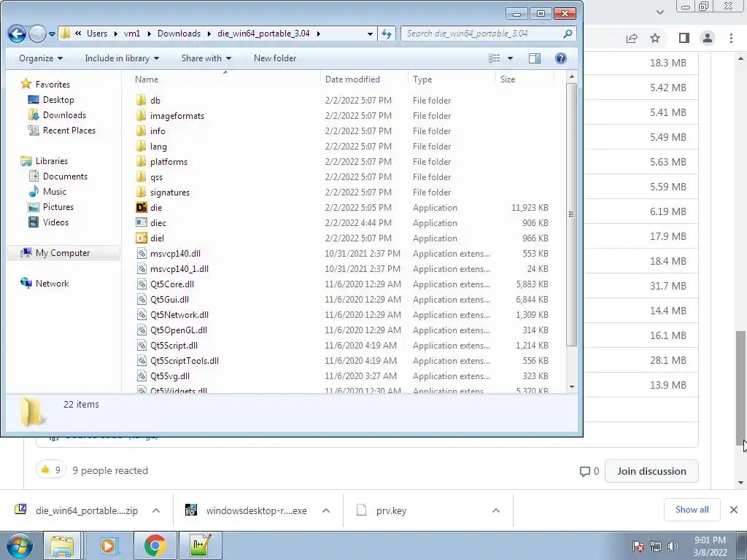Screen dimensions: 747x560
Task: Open Explorer help question mark icon
Action: (561, 58)
